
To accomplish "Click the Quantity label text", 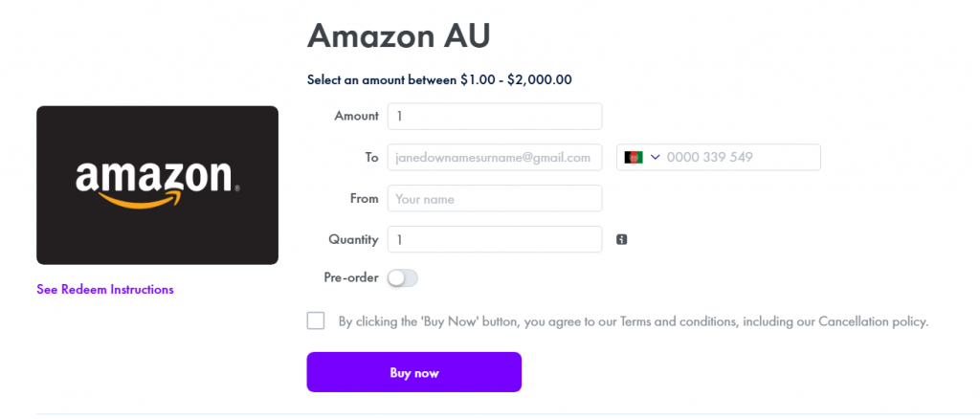I will tap(353, 239).
